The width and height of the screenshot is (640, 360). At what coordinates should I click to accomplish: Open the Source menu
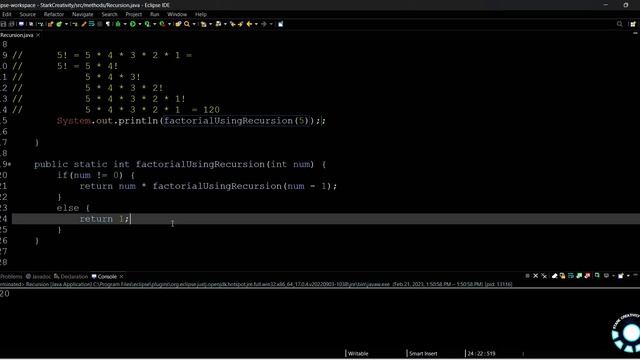pos(28,14)
